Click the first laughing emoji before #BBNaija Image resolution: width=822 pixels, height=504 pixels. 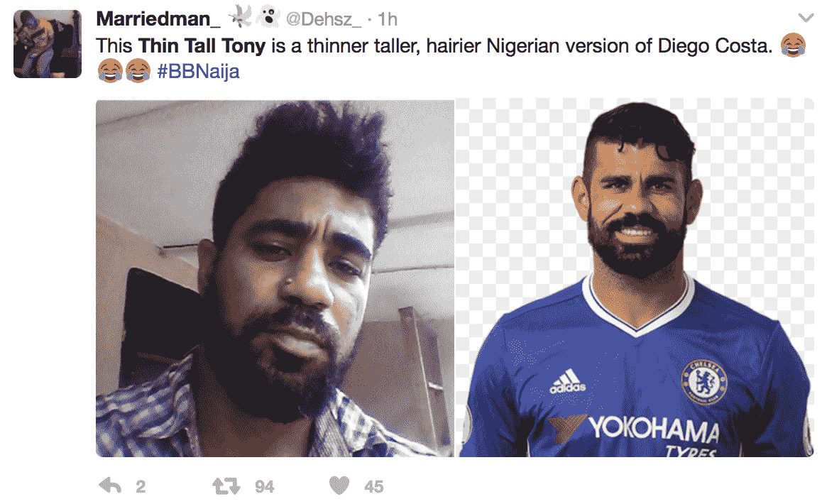109,72
